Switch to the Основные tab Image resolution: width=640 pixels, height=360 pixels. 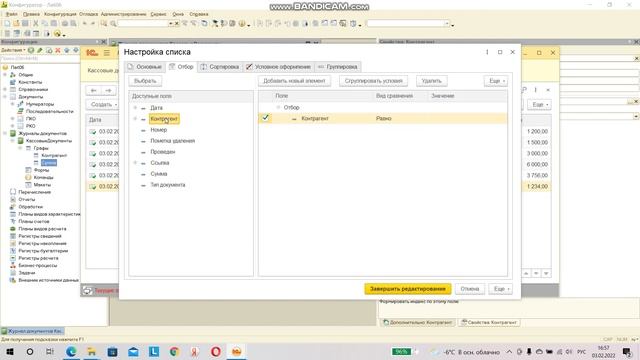click(144, 67)
